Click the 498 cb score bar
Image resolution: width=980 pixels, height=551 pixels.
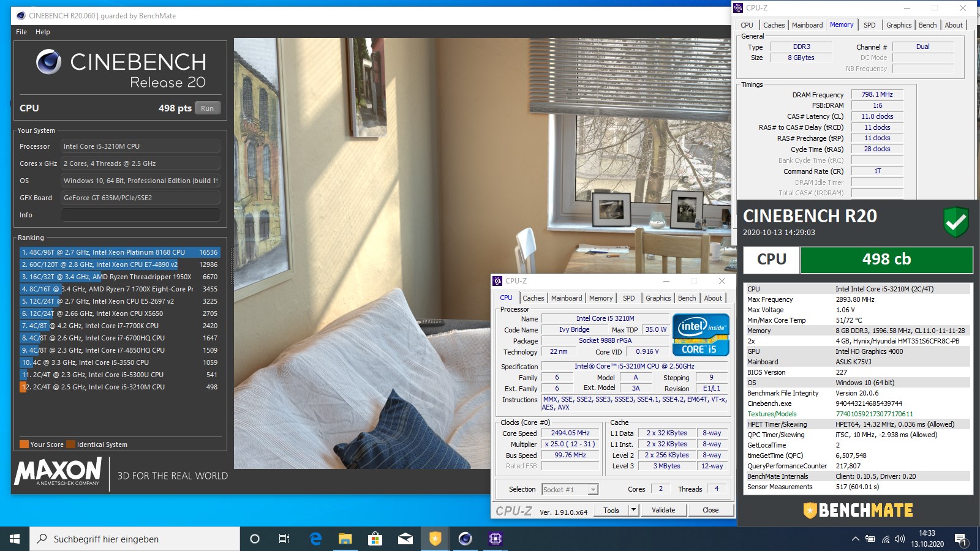click(886, 260)
